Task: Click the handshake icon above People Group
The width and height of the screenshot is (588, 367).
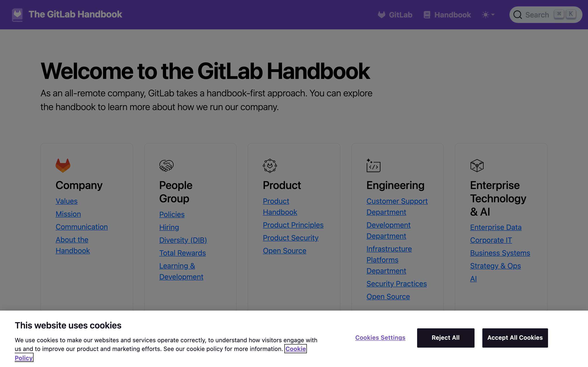Action: (x=166, y=166)
